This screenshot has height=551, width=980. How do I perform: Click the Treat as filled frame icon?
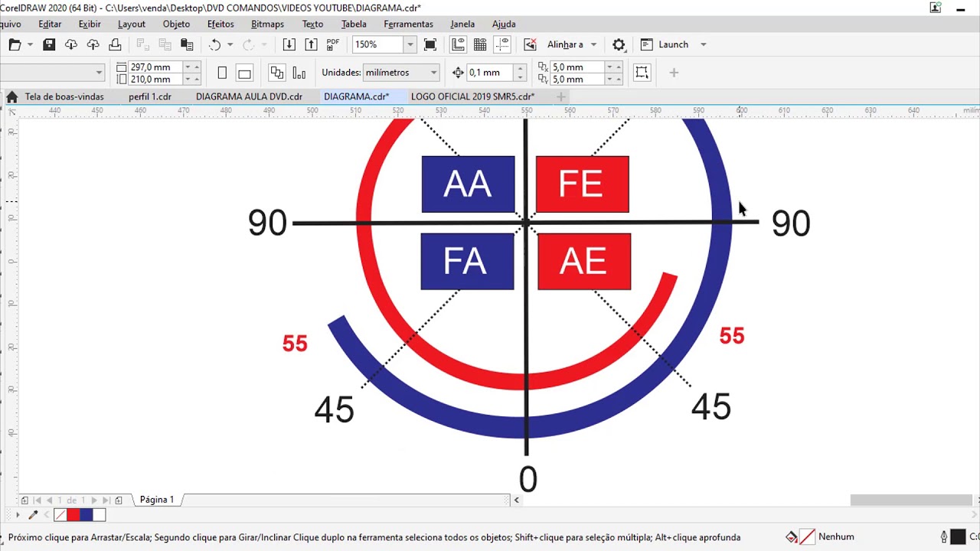pos(642,73)
